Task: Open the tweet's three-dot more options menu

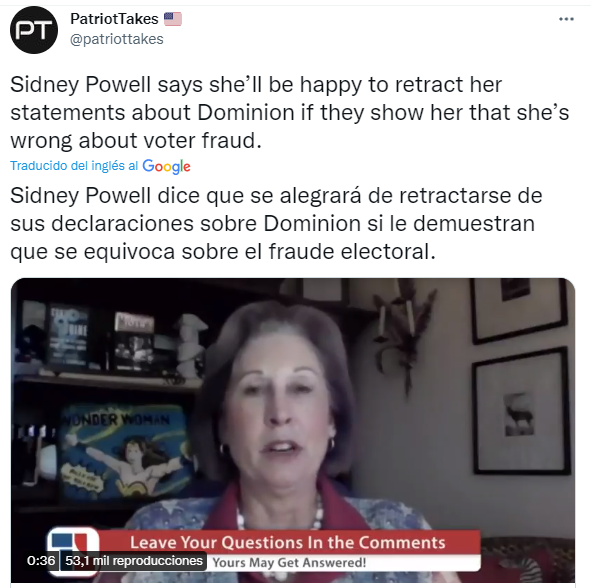Action: pos(566,19)
